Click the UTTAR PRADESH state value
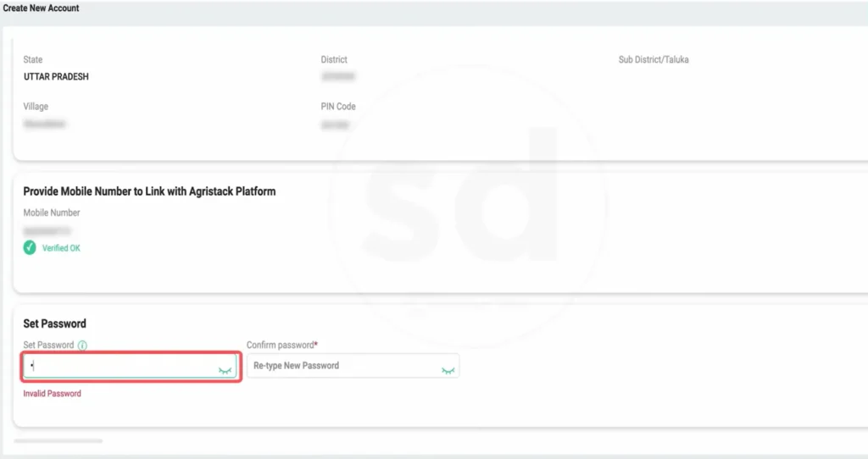The width and height of the screenshot is (868, 459). 56,77
